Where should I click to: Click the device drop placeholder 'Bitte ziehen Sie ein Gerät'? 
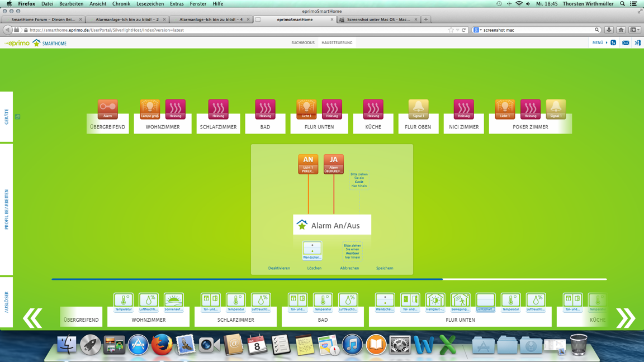pyautogui.click(x=359, y=180)
